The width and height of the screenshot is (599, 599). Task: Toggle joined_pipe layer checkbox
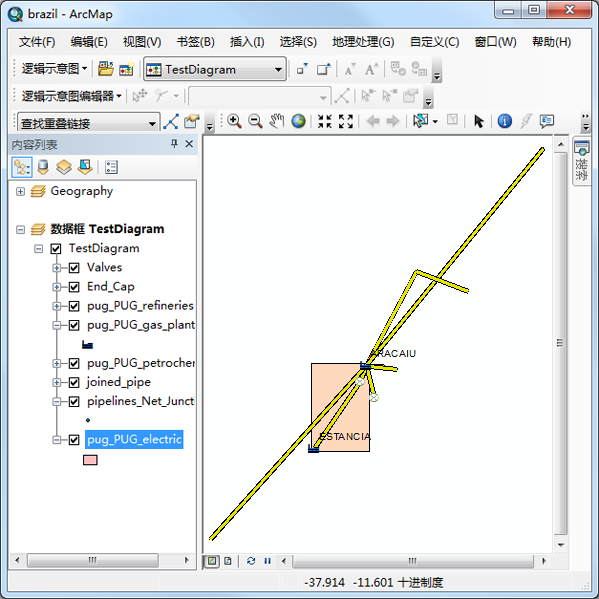(74, 382)
